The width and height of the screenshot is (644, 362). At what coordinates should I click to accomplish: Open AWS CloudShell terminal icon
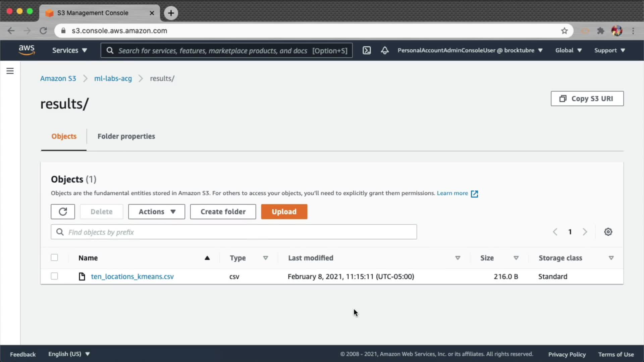coord(367,50)
